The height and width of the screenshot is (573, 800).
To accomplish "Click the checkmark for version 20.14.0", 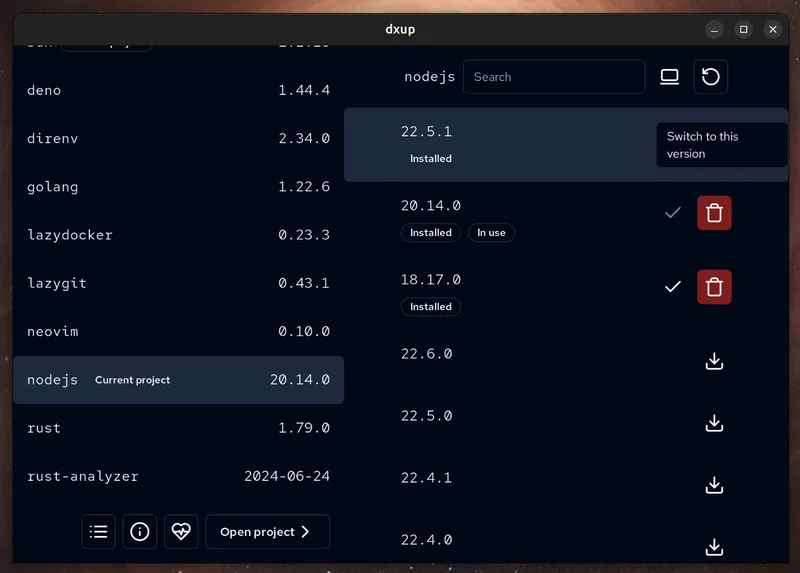I will [673, 212].
